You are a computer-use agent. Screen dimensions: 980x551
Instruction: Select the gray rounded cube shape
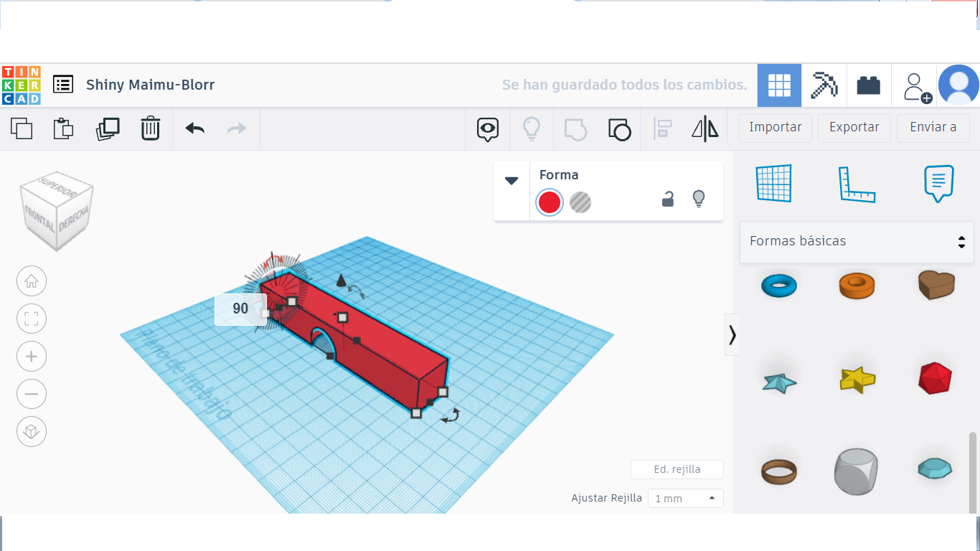857,471
